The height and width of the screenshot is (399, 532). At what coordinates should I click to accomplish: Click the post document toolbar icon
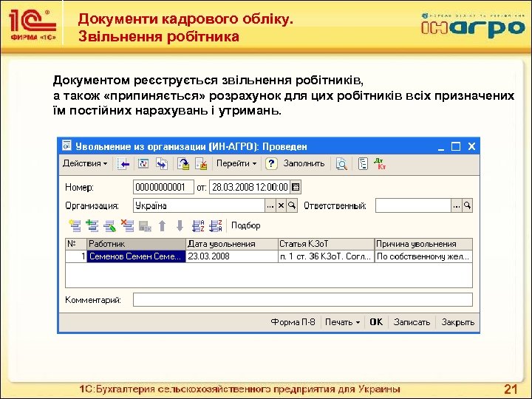pyautogui.click(x=183, y=164)
